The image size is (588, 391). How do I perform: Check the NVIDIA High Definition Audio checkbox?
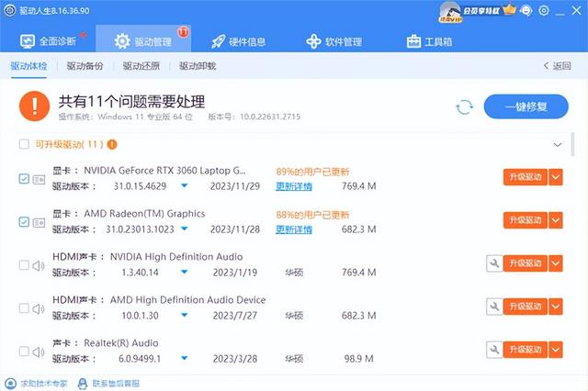point(24,265)
